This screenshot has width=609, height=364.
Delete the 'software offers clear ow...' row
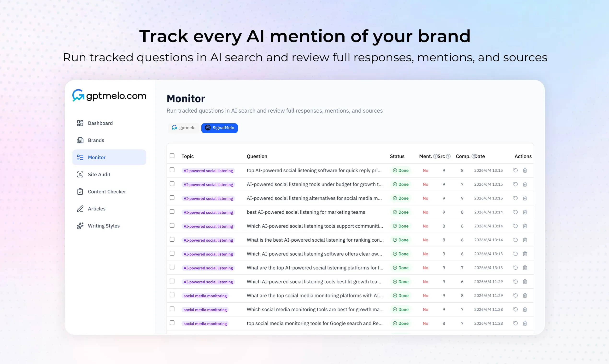[x=525, y=254]
